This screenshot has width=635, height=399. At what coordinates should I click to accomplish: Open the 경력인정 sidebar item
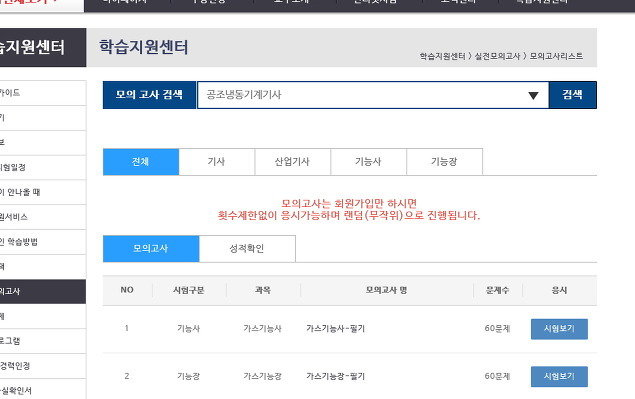click(x=43, y=366)
